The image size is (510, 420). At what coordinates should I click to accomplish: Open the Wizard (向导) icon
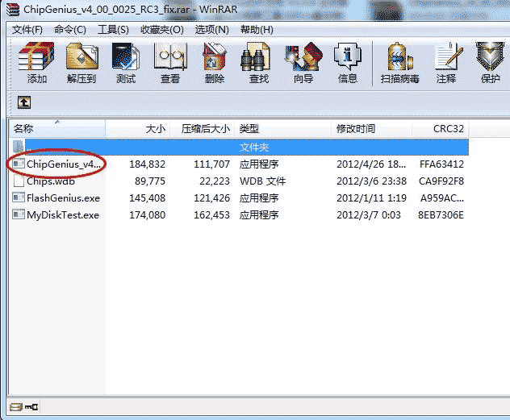303,56
